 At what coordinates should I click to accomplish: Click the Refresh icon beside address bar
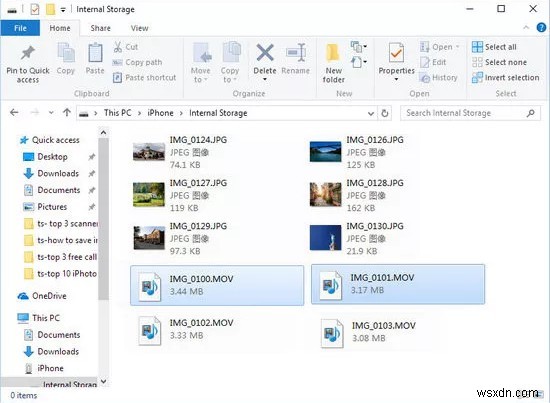point(384,113)
